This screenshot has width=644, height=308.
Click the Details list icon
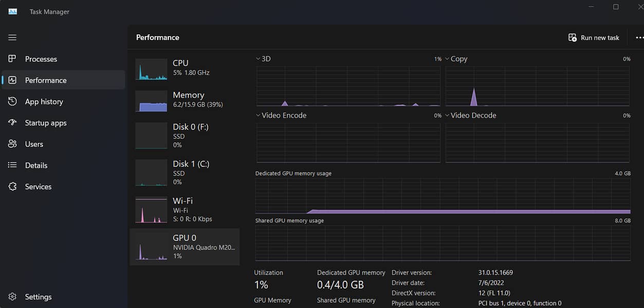[13, 165]
